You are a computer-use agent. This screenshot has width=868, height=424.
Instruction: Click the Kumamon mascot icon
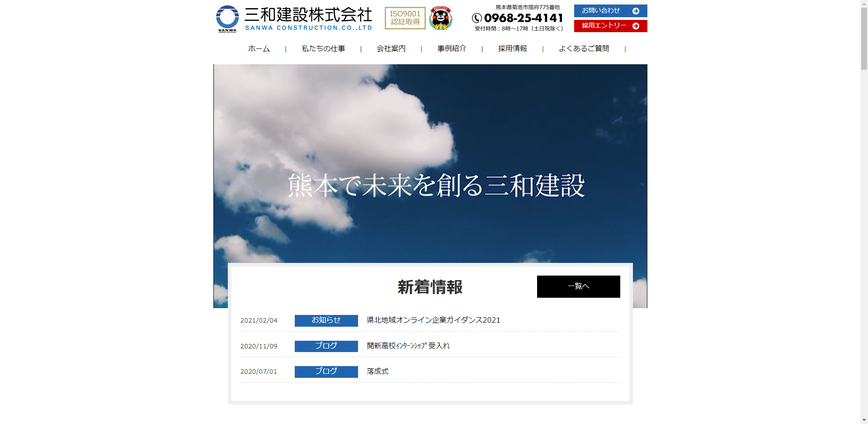(x=441, y=19)
